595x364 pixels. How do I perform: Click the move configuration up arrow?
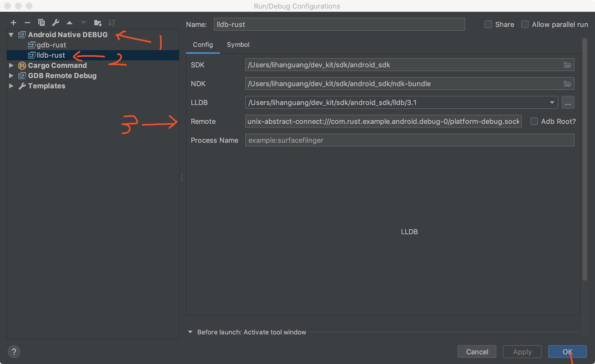coord(70,23)
